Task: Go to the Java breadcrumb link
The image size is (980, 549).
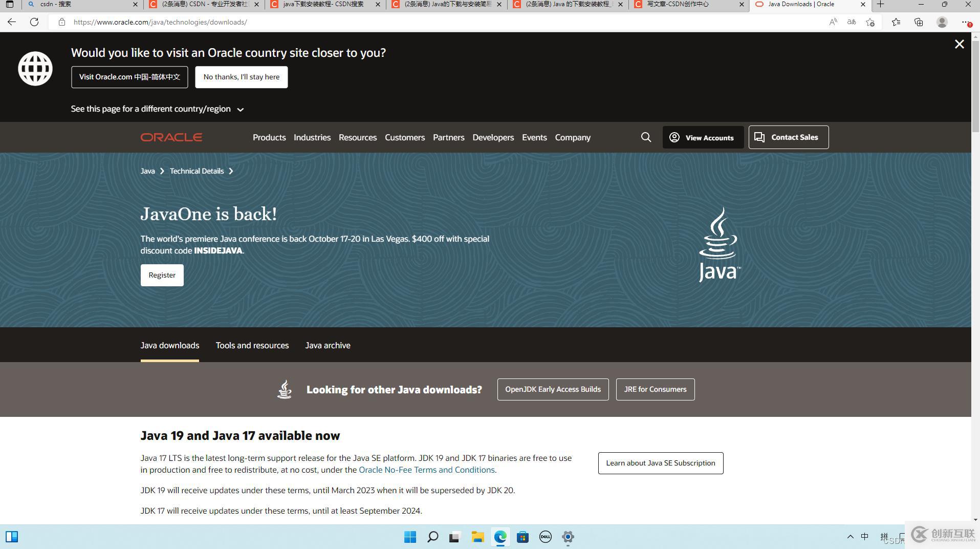Action: (x=148, y=171)
